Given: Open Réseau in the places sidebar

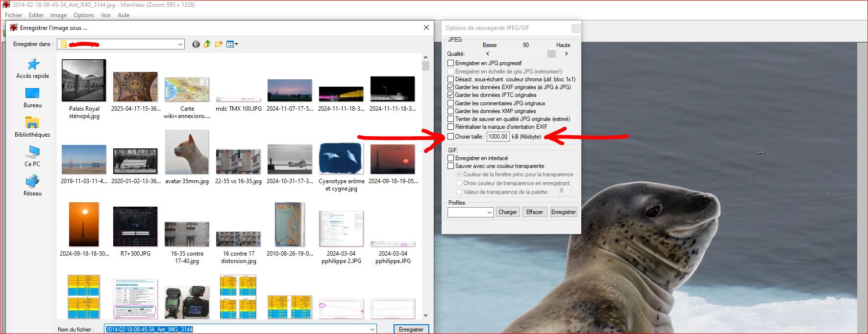Looking at the screenshot, I should pos(32,186).
